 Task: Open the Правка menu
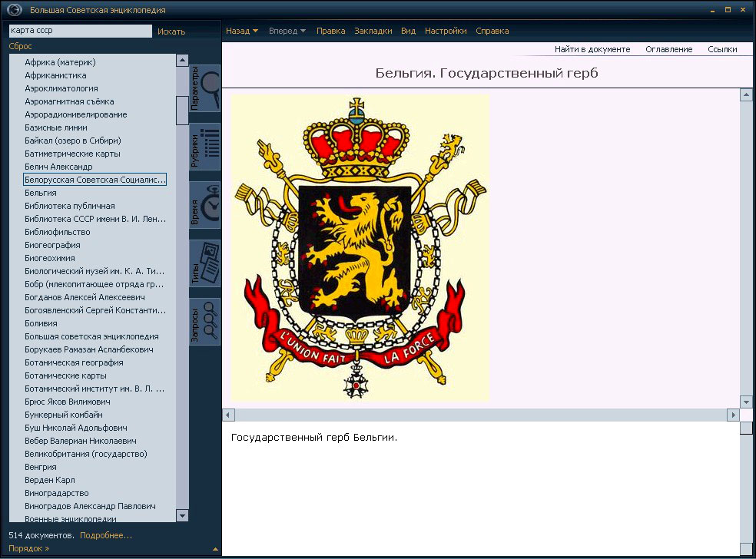(x=330, y=31)
